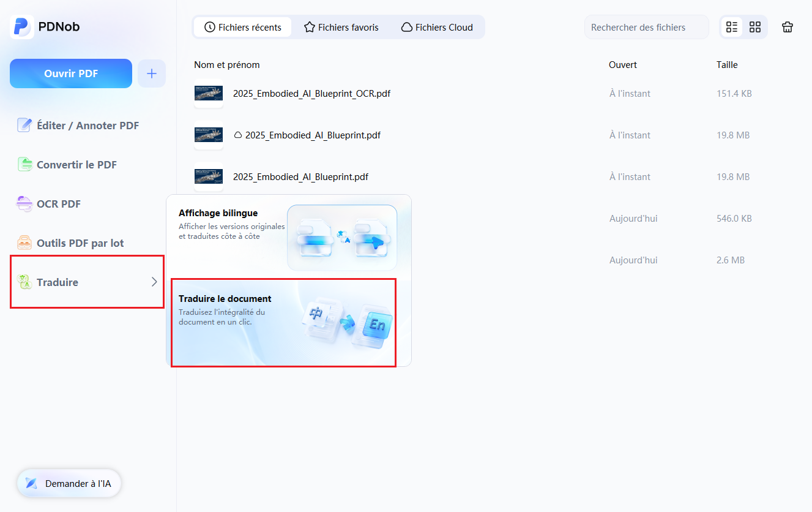Screen dimensions: 812x512
Task: Click the cloud icon beside 2025_Embodied_AI_Blueprint.pdf
Action: tap(238, 135)
